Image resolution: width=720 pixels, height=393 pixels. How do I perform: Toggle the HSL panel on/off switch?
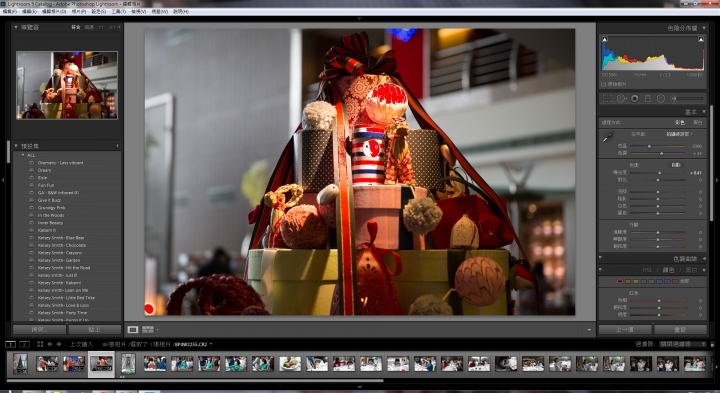coord(601,270)
